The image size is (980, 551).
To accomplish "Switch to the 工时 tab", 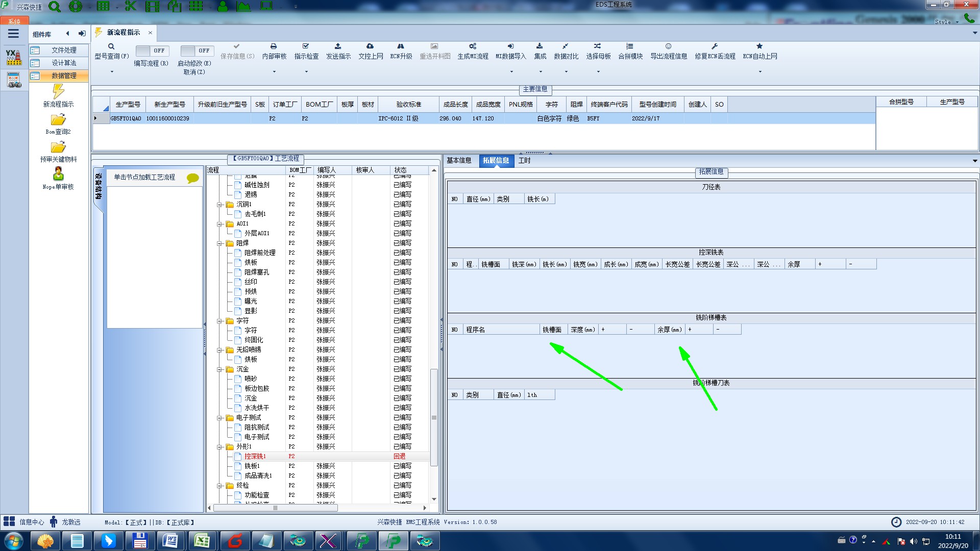I will [524, 160].
